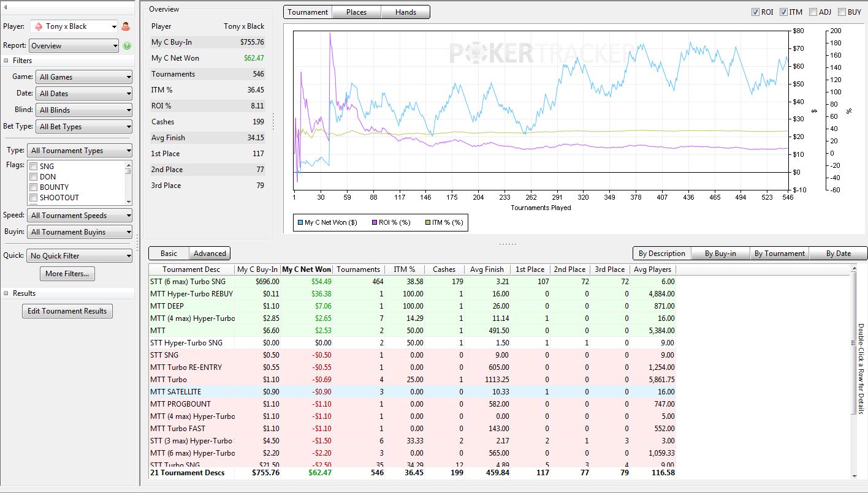
Task: Click the My C Net Won legend swatch
Action: (300, 222)
